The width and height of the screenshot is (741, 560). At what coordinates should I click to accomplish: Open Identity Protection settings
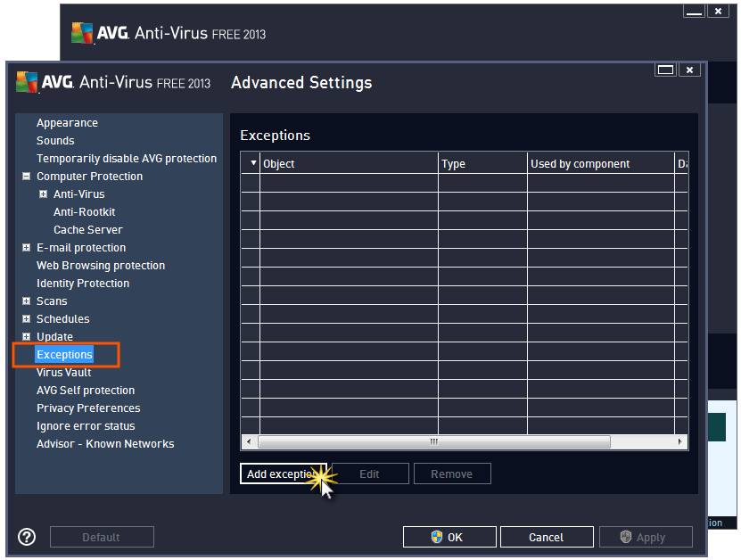83,284
